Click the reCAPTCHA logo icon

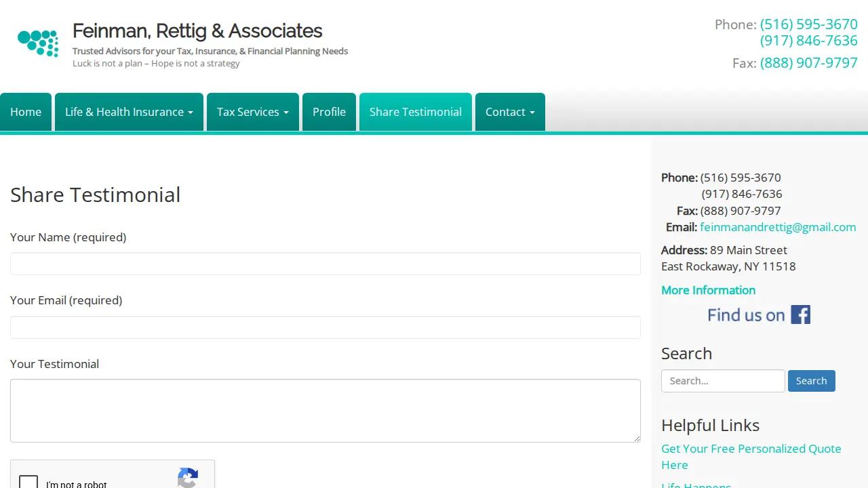pyautogui.click(x=188, y=479)
